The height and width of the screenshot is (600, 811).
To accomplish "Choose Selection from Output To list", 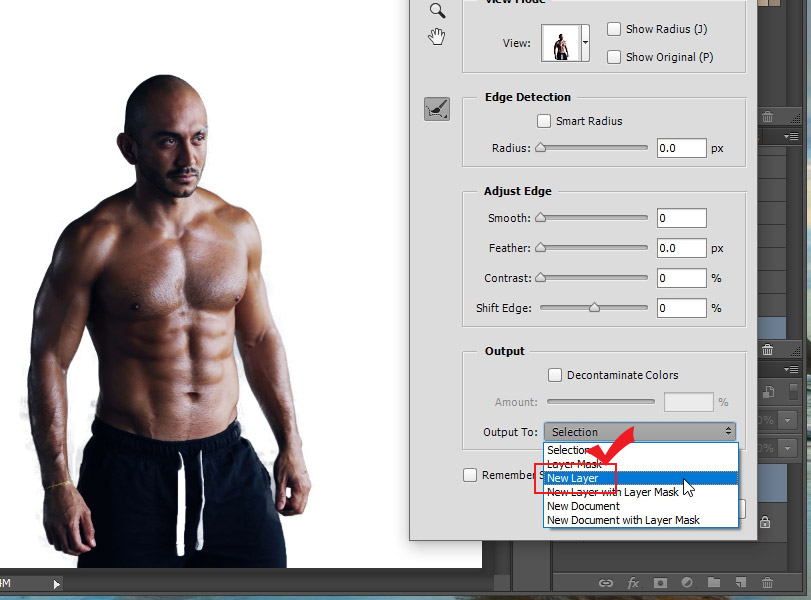I will pos(640,450).
